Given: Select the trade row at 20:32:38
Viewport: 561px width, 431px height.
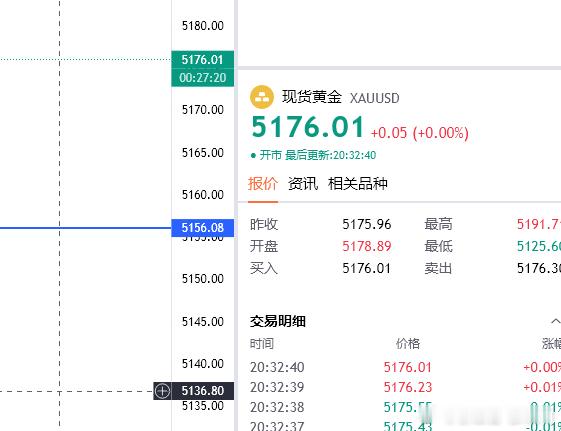Looking at the screenshot, I should point(405,407).
